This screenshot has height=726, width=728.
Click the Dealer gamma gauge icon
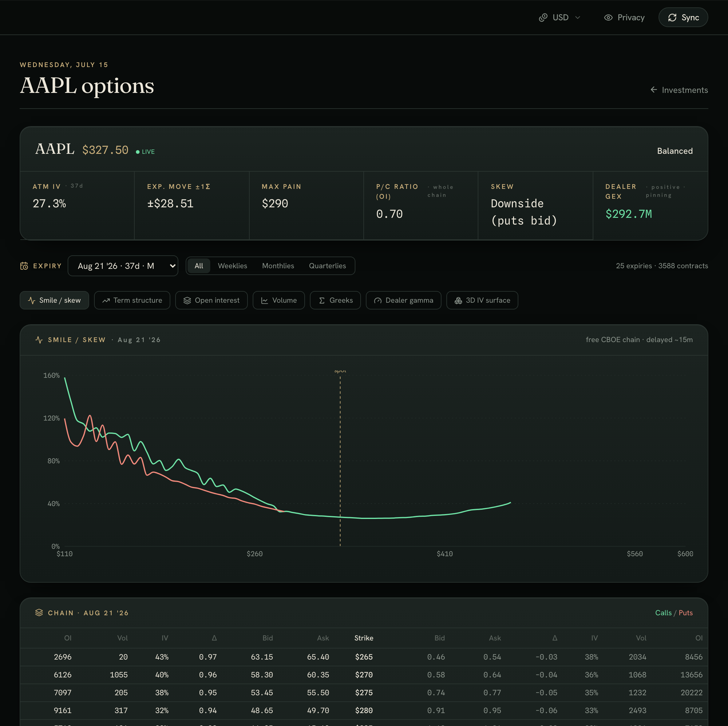(378, 300)
